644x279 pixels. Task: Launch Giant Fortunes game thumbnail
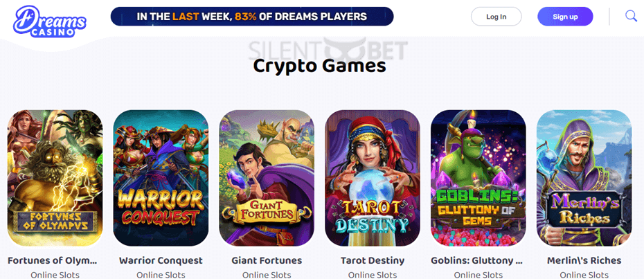point(267,178)
